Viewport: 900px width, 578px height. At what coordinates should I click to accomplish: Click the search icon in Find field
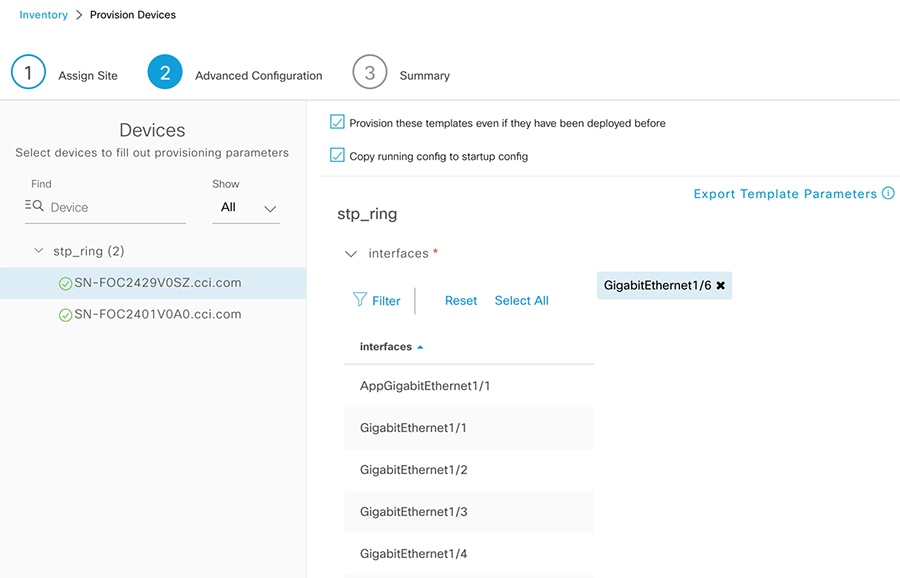pyautogui.click(x=35, y=206)
